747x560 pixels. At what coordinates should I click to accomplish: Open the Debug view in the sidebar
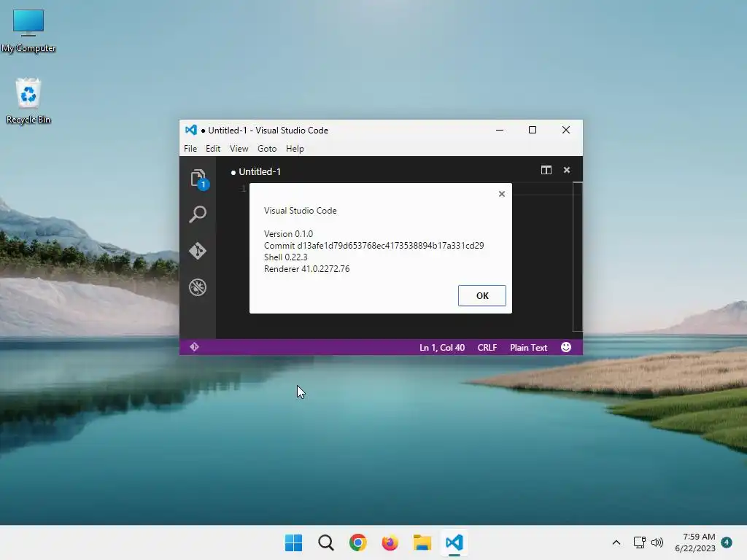point(198,287)
